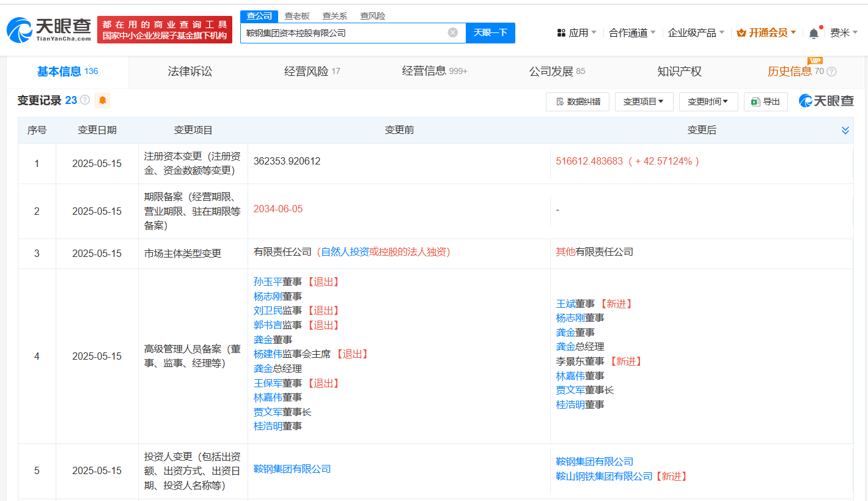Expand the 开通会员 membership menu

(x=767, y=32)
